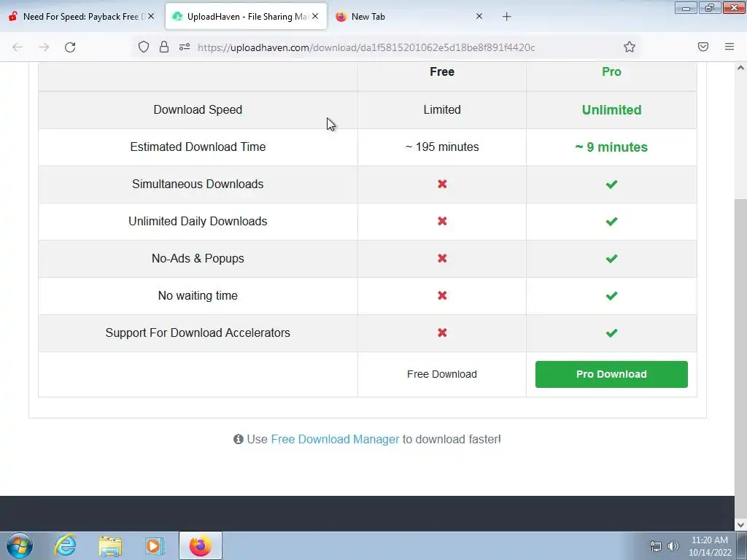Open Windows Media Player from taskbar
This screenshot has height=560, width=747.
click(x=154, y=545)
